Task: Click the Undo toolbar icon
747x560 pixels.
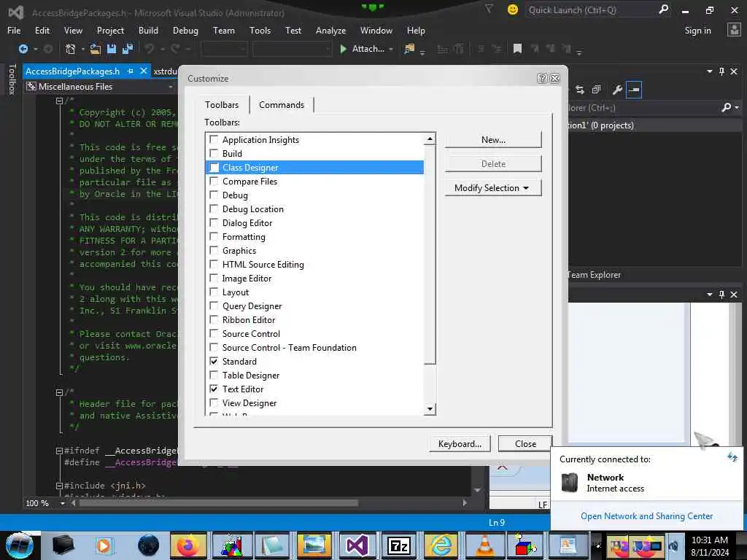Action: pyautogui.click(x=150, y=49)
